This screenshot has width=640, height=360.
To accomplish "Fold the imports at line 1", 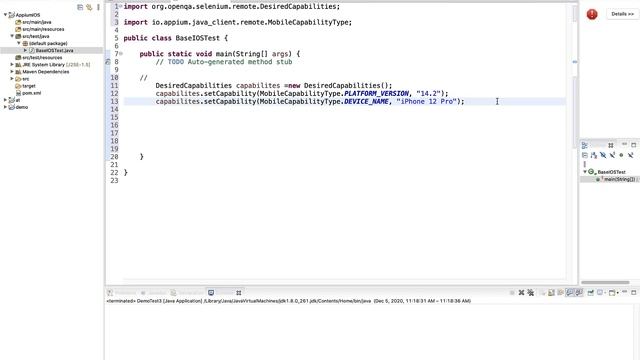I will click(x=121, y=7).
